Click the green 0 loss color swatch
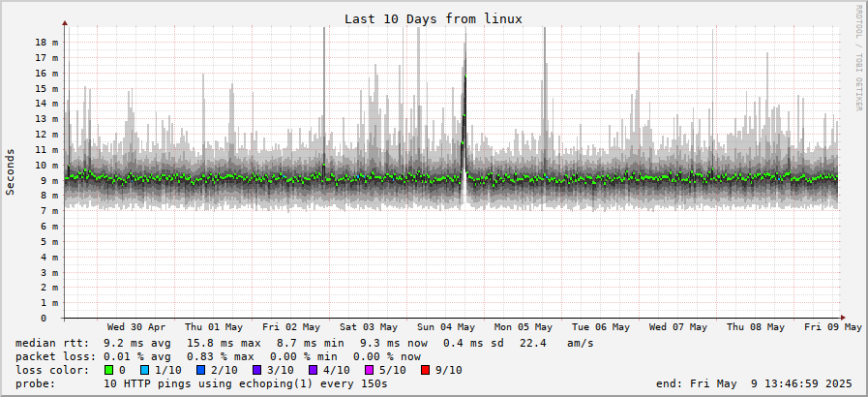The width and height of the screenshot is (868, 397). [x=108, y=370]
